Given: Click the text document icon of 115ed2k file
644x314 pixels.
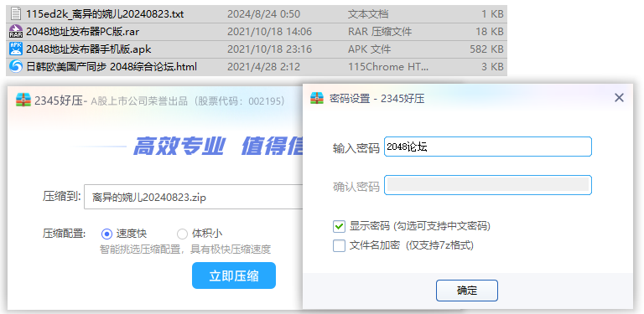Looking at the screenshot, I should [16, 14].
